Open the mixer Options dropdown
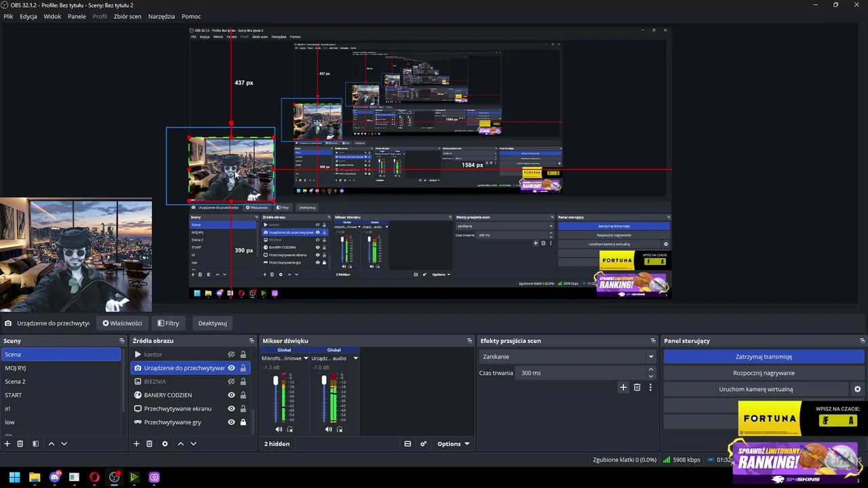This screenshot has height=488, width=868. (453, 444)
